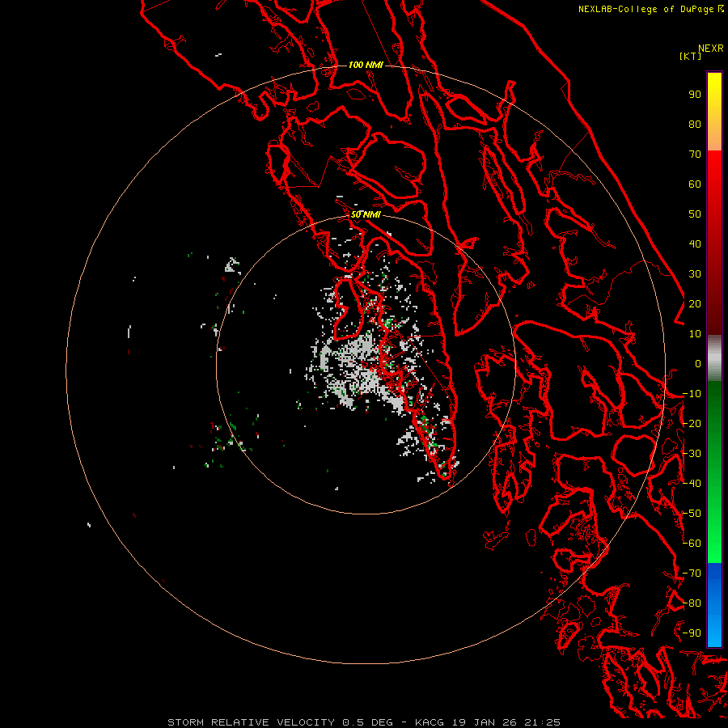Click the -50 value on velocity scale

pos(692,514)
